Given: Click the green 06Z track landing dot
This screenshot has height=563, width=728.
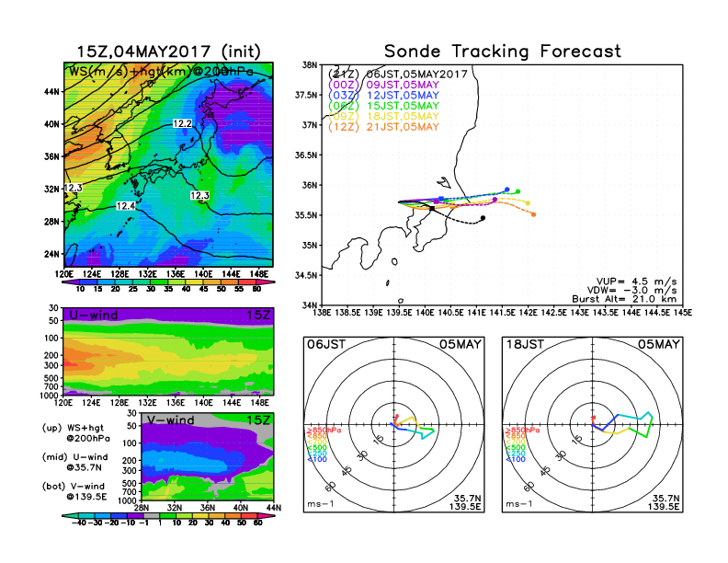Looking at the screenshot, I should pos(518,191).
